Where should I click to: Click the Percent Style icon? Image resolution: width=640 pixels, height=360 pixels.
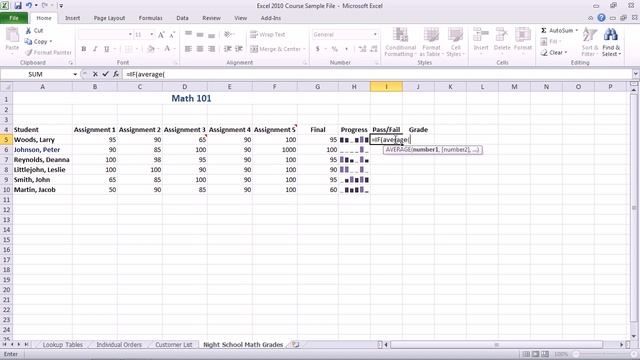[335, 49]
